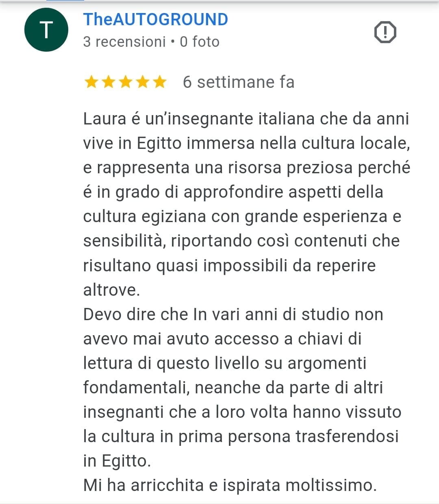The height and width of the screenshot is (504, 439).
Task: Tap the report review exclamation icon
Action: (385, 32)
